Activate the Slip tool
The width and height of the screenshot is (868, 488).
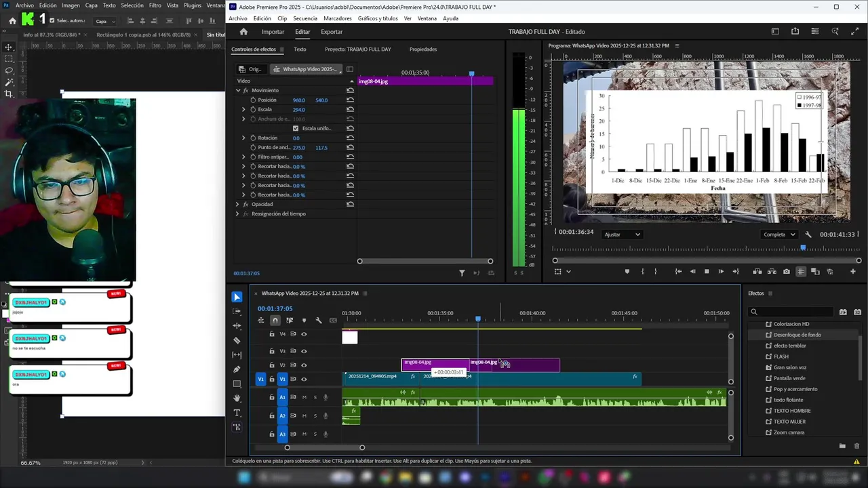pyautogui.click(x=237, y=355)
